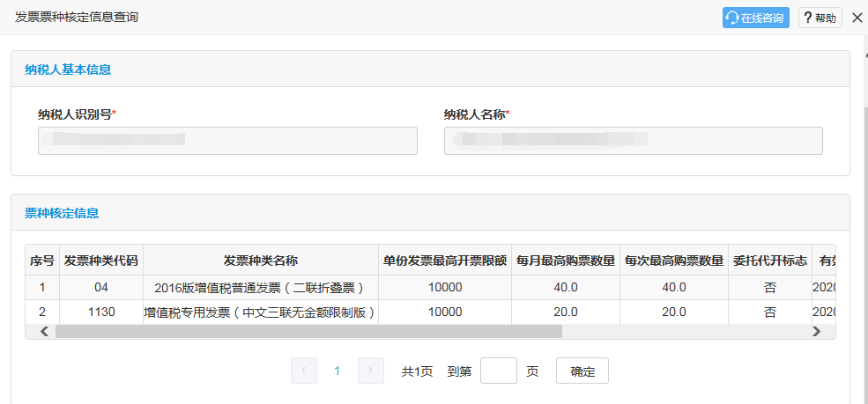
Task: Select page number 1 in pagination
Action: (x=337, y=371)
